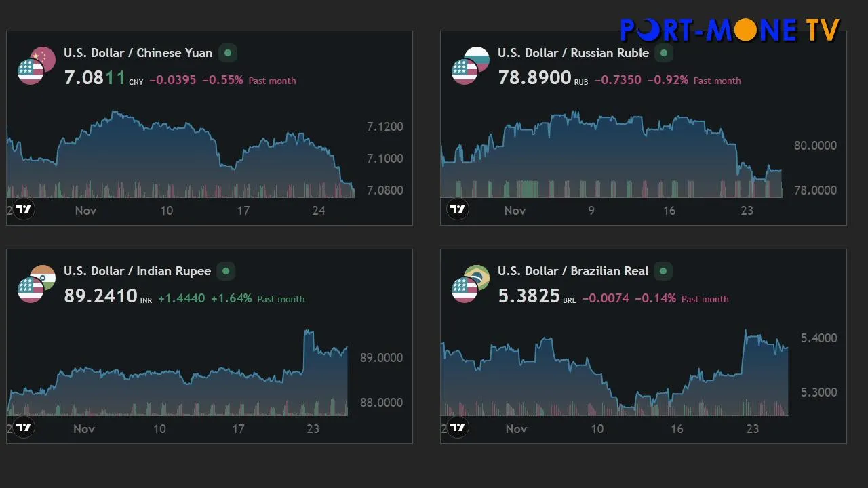Click market status dot beside Brazilian Real
This screenshot has height=488, width=868.
coord(663,271)
